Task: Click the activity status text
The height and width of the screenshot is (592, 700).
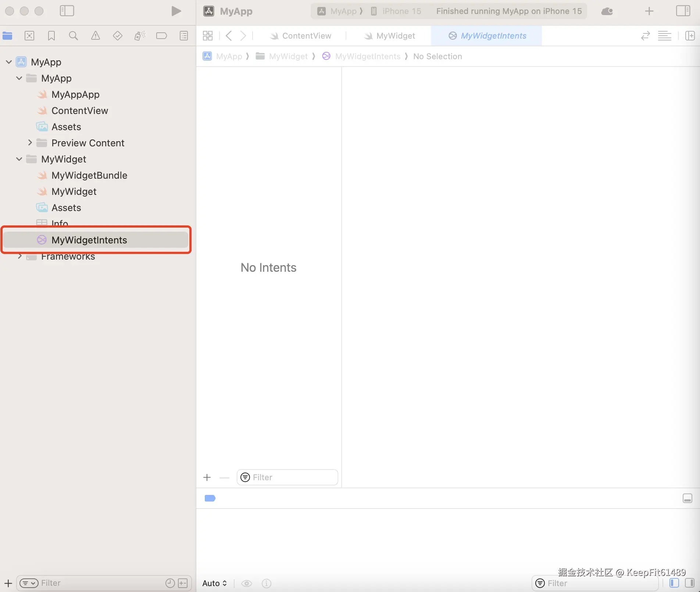Action: [509, 11]
